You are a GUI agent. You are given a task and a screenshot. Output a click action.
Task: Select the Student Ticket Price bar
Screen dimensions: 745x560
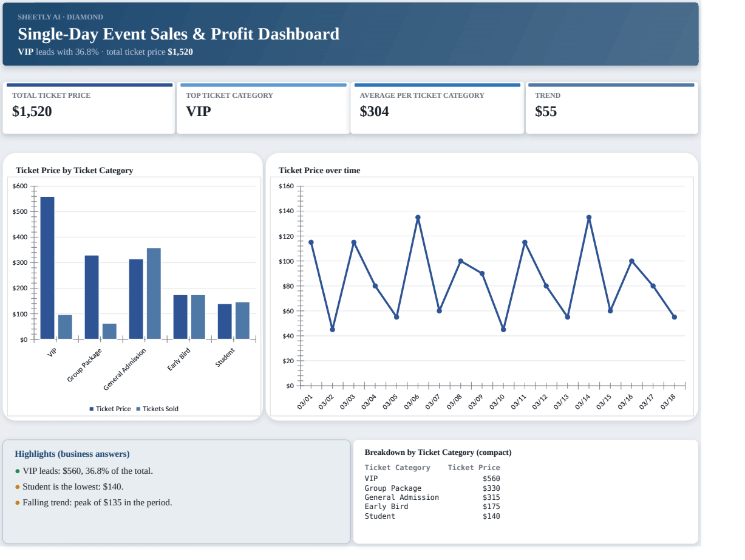click(x=225, y=321)
